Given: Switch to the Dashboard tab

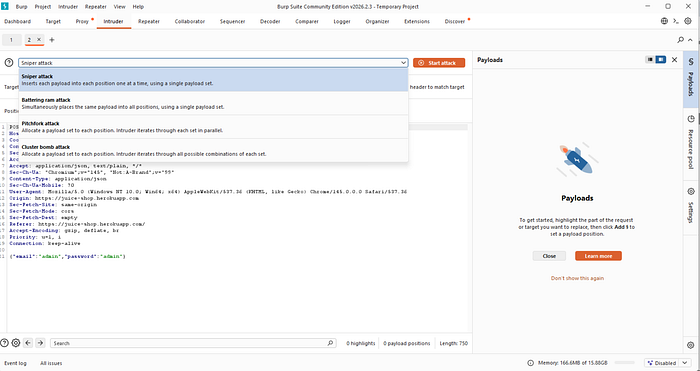Looking at the screenshot, I should pos(17,21).
